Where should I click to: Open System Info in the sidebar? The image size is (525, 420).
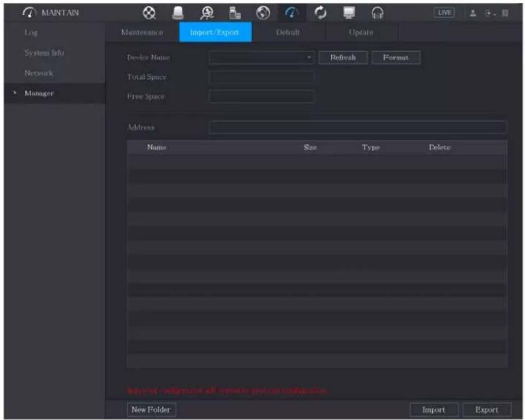(44, 52)
